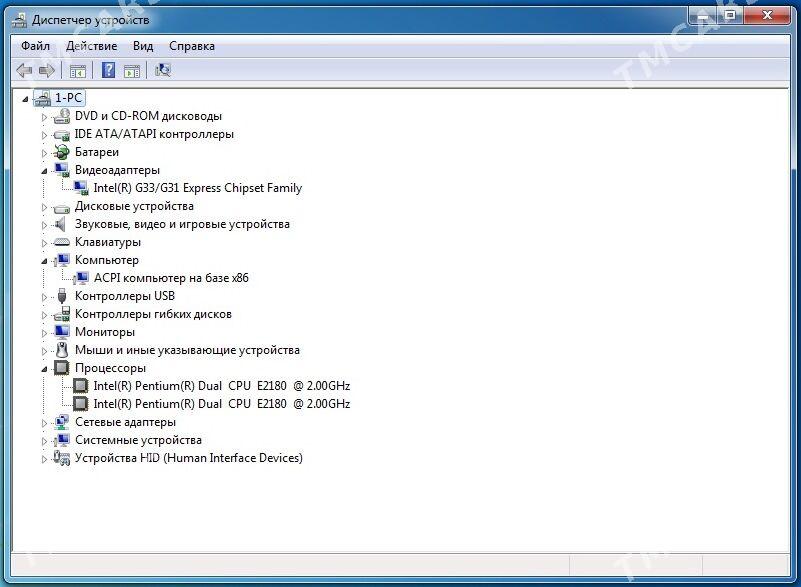This screenshot has width=801, height=587.
Task: Expand the Контроллеры USB node
Action: (44, 297)
